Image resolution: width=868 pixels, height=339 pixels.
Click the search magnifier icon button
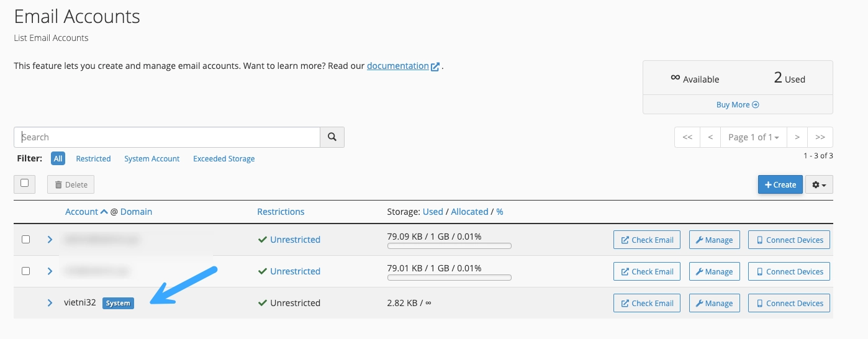pos(332,137)
